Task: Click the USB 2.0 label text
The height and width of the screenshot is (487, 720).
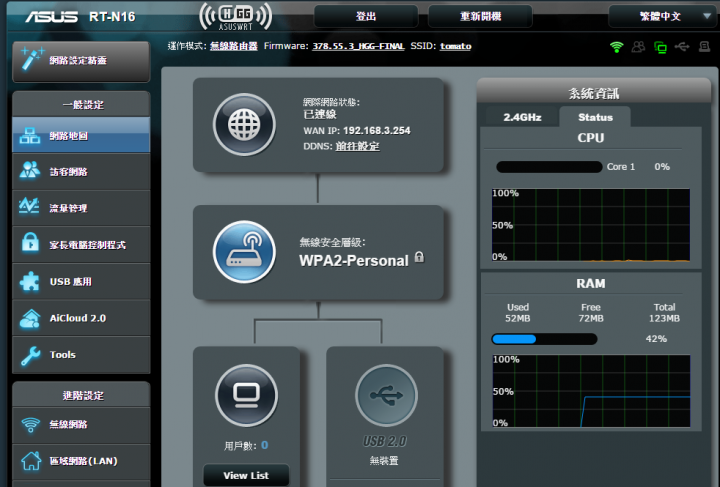Action: coord(385,441)
